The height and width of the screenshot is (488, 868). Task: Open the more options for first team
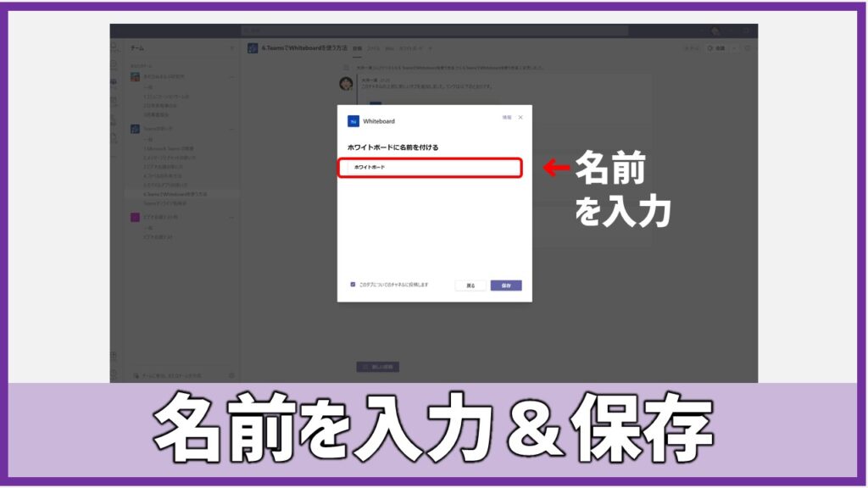(231, 77)
